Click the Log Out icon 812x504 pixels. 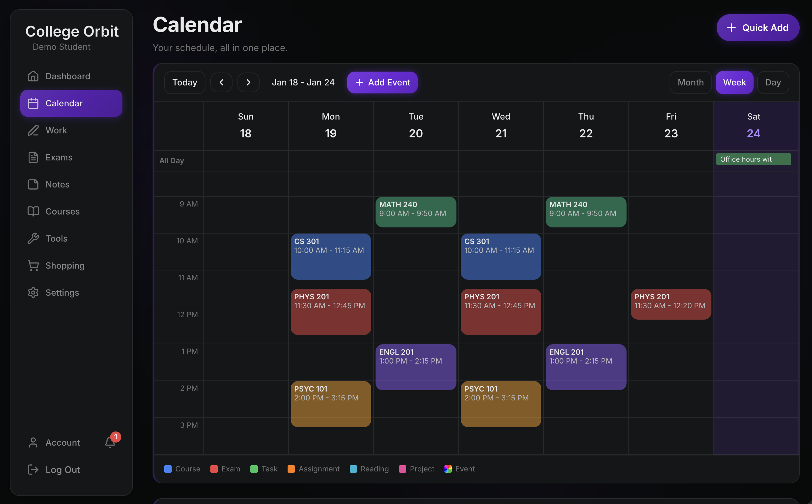point(33,469)
